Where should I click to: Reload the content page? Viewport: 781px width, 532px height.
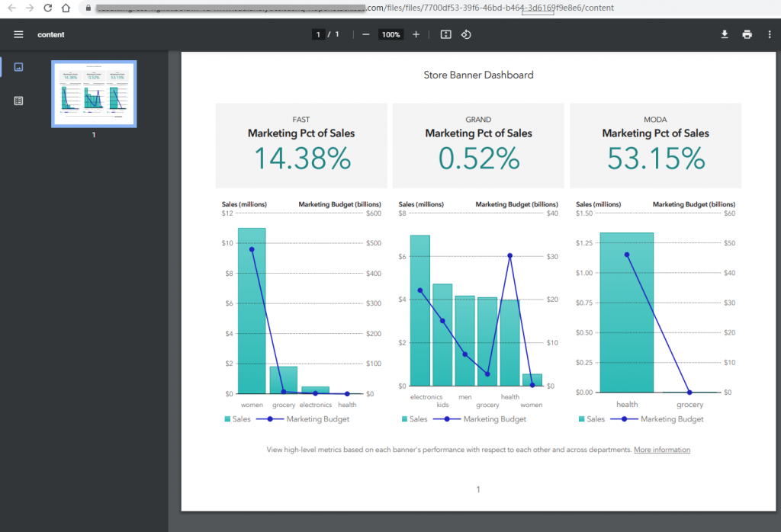pyautogui.click(x=48, y=8)
